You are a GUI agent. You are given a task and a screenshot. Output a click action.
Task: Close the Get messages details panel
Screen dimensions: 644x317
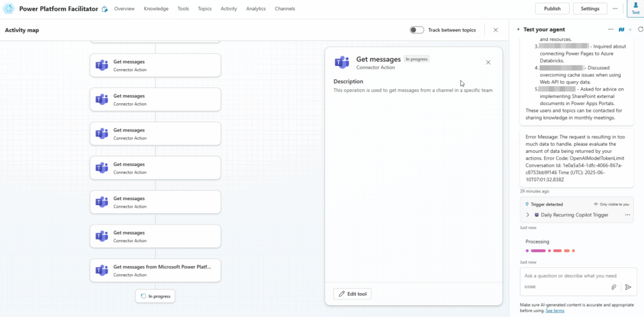tap(489, 62)
